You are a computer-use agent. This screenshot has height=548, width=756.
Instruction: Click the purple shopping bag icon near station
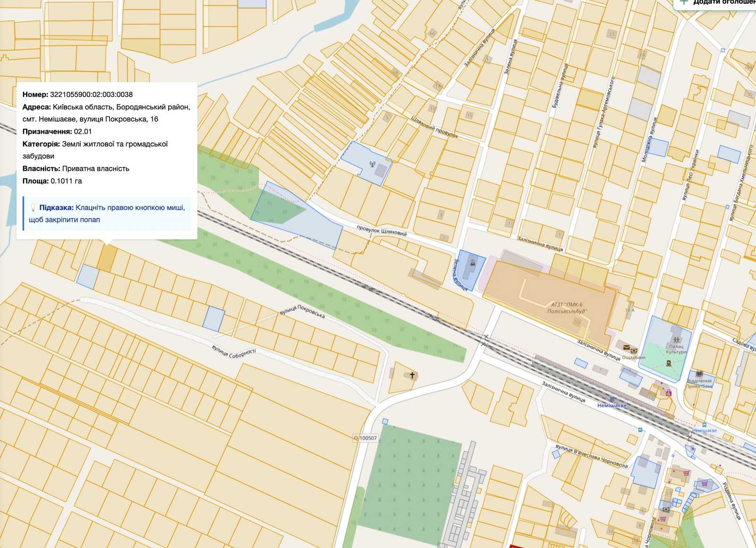coord(669,392)
